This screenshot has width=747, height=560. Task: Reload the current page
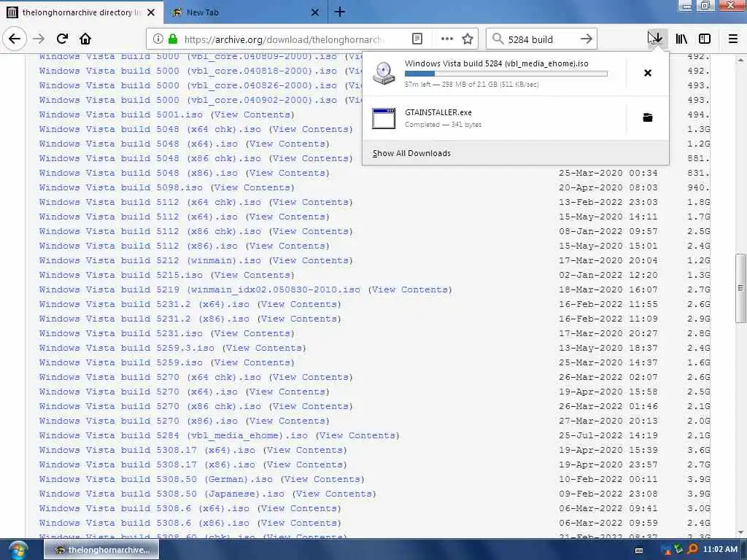[x=62, y=39]
